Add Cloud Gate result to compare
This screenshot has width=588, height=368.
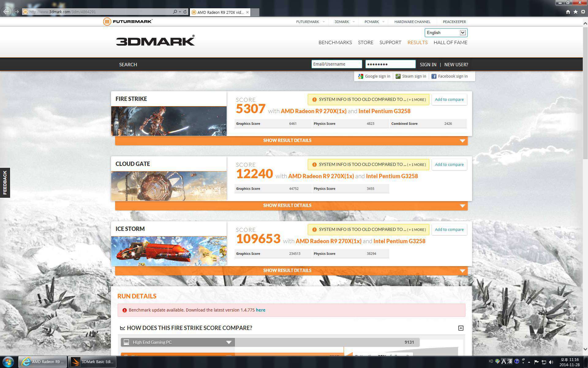click(449, 165)
